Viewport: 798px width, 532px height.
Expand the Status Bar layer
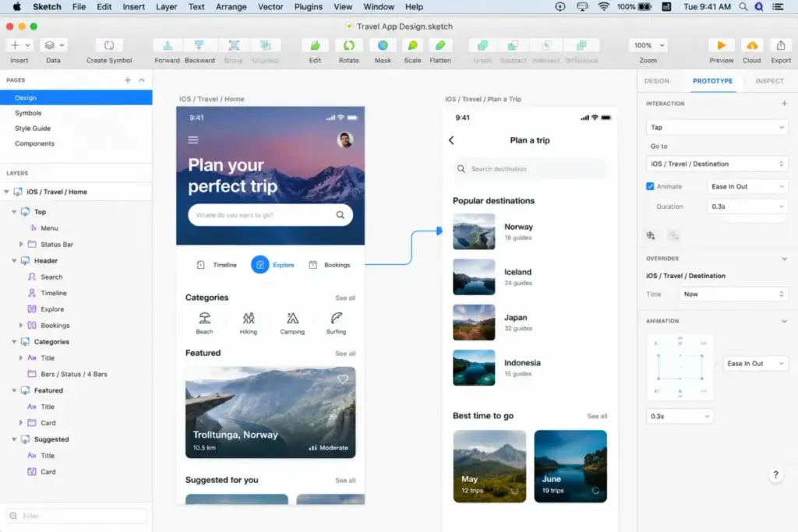coord(21,244)
